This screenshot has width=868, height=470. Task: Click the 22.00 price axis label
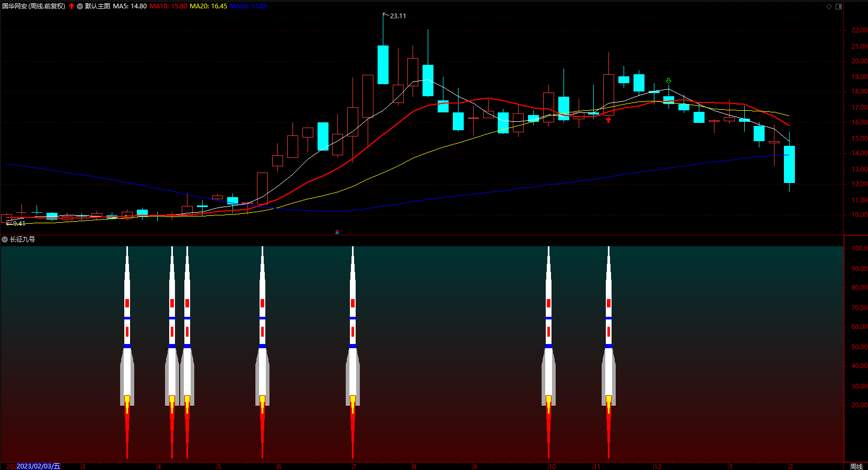[x=860, y=30]
